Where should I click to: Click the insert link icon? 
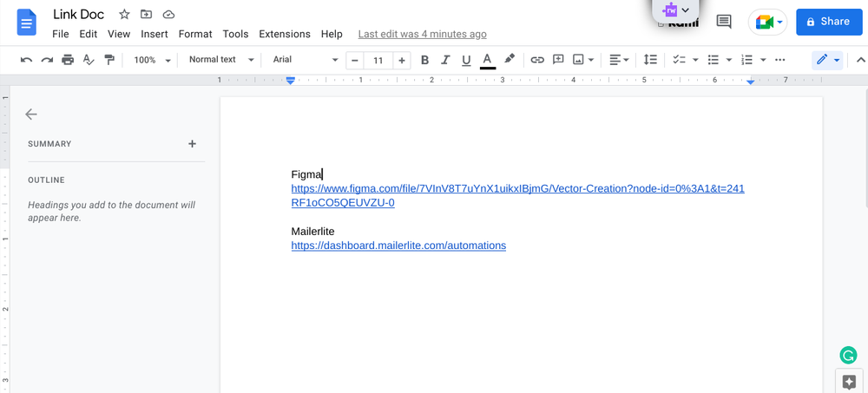pyautogui.click(x=537, y=60)
